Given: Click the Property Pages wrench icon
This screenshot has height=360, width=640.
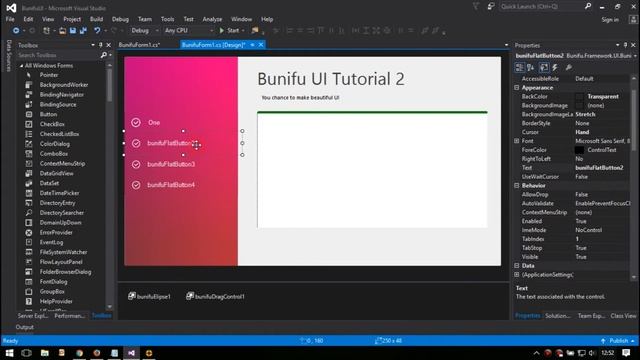Looking at the screenshot, I should coord(569,67).
